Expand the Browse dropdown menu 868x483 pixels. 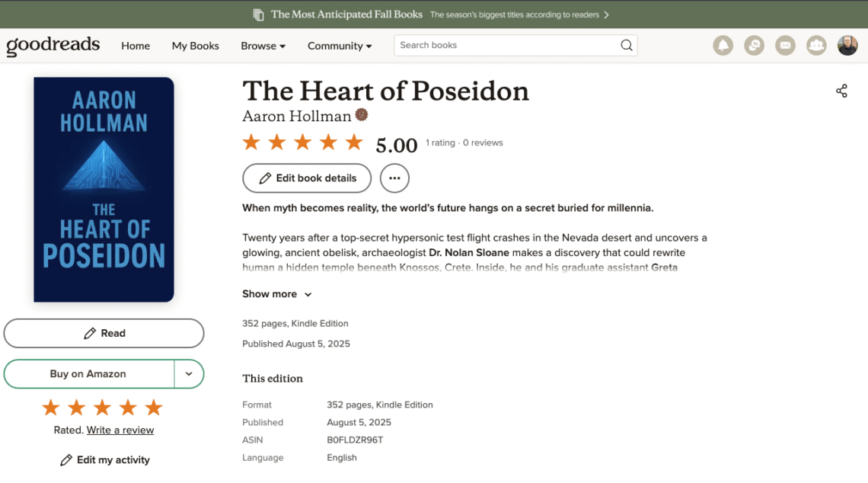click(x=263, y=46)
